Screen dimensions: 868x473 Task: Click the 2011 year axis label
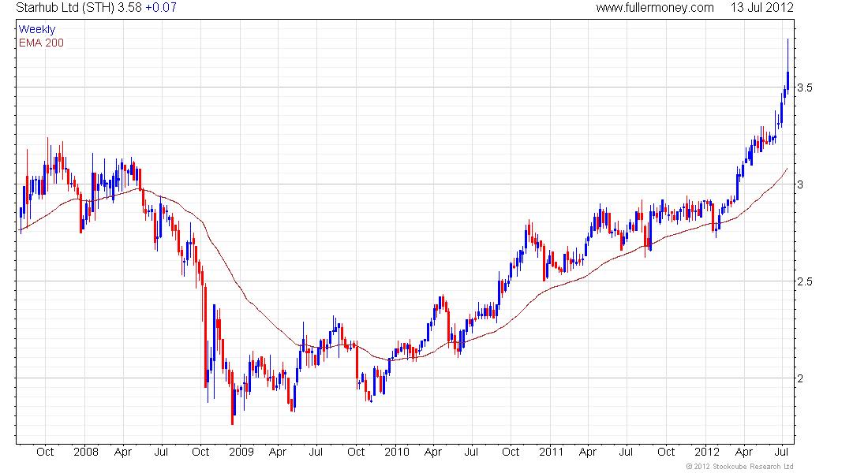click(x=552, y=452)
